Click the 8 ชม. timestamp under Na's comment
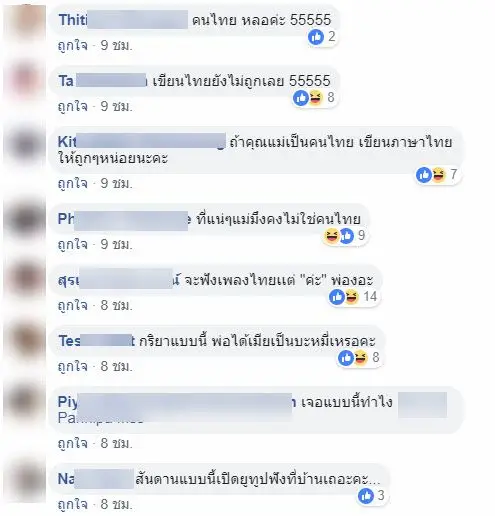 click(x=117, y=505)
